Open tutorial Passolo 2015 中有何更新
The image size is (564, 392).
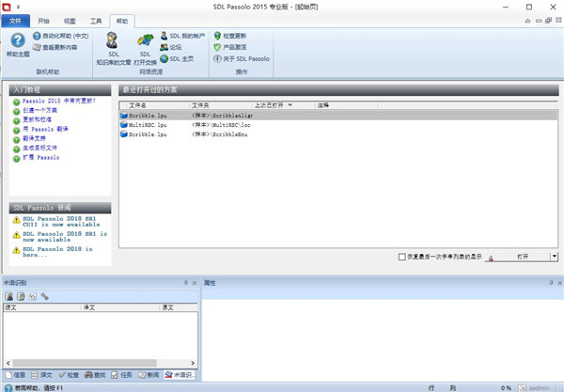pyautogui.click(x=59, y=102)
